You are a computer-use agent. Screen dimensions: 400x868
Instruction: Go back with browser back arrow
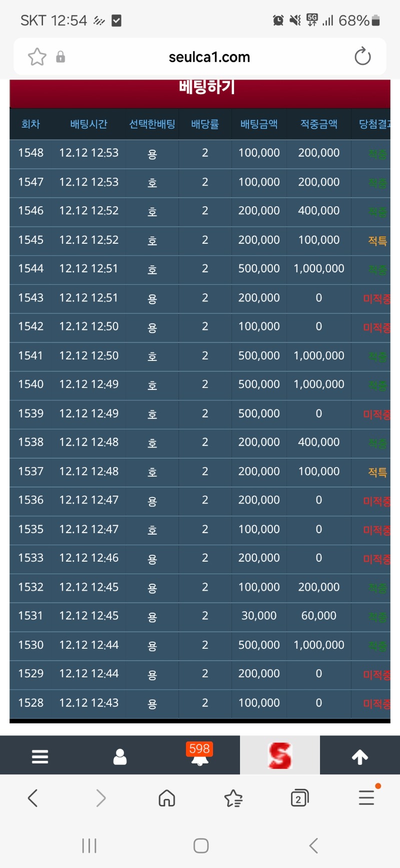(x=33, y=798)
